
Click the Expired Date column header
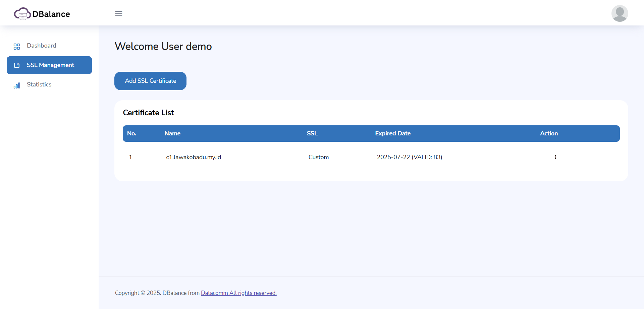click(x=393, y=133)
